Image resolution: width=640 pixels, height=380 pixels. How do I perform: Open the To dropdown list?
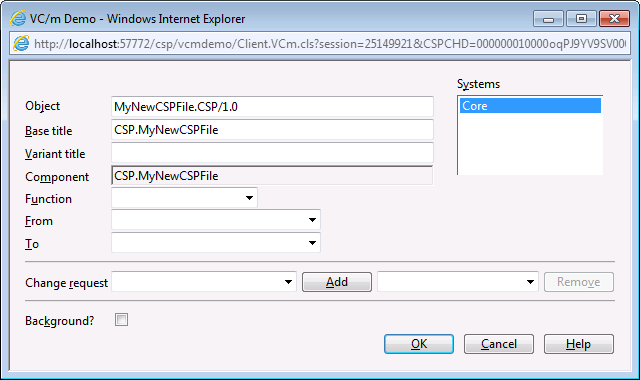216,243
